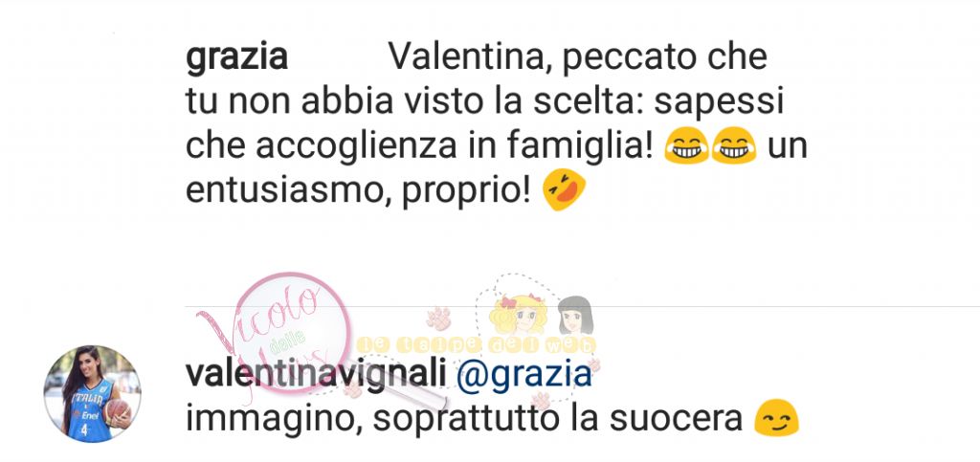Follow the @grazia mention in reply
This screenshot has width=980, height=462.
(x=524, y=375)
